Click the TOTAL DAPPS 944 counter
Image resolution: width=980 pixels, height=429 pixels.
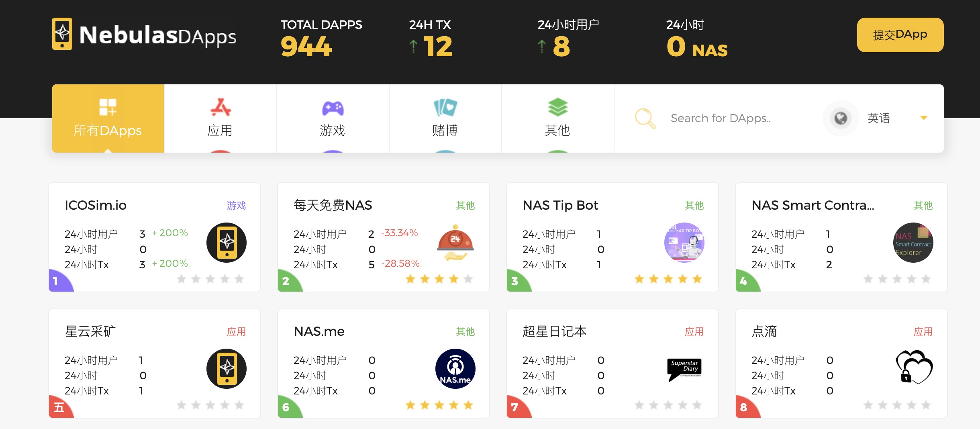coord(321,38)
